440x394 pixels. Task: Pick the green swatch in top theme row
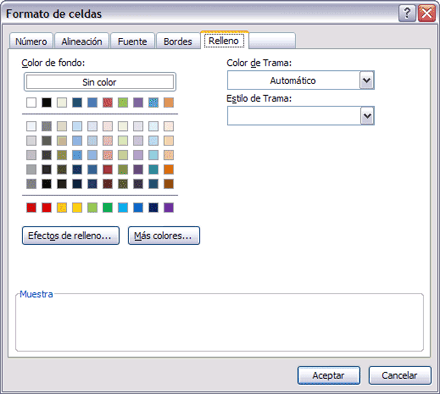point(123,102)
